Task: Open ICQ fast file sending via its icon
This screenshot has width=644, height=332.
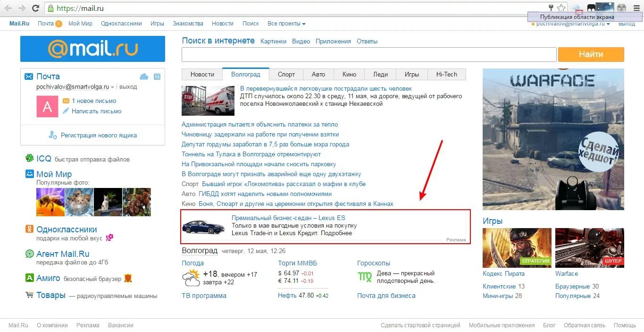Action: click(x=28, y=159)
